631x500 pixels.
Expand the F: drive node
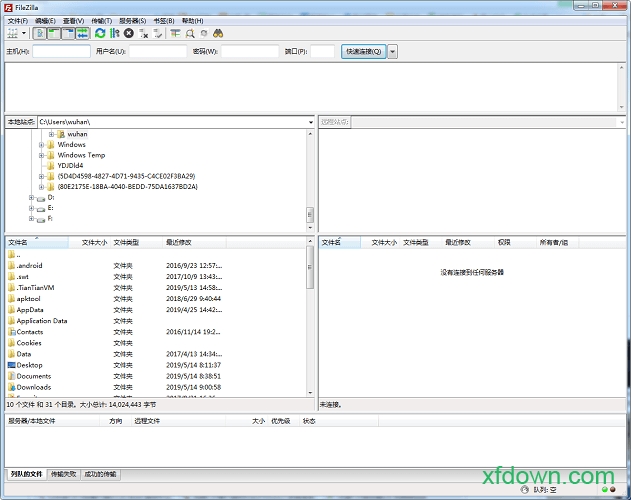(x=31, y=218)
